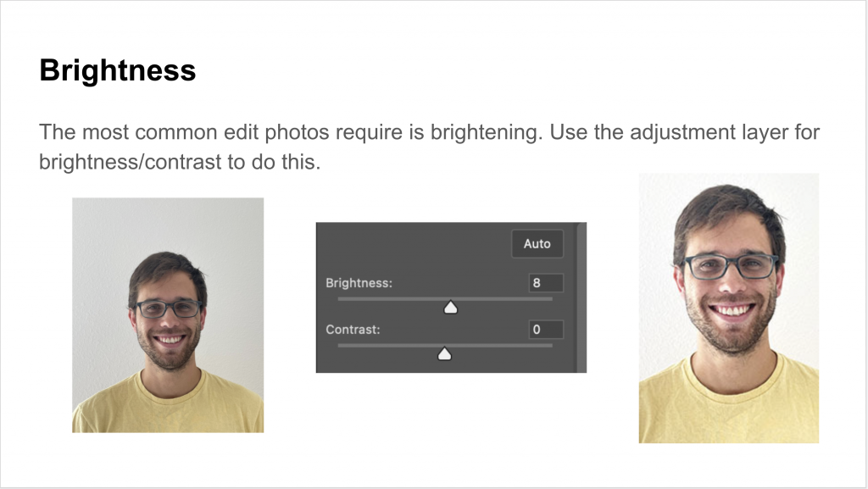Click the "Brightness" slide title
Image resolution: width=868 pixels, height=489 pixels.
pos(117,70)
